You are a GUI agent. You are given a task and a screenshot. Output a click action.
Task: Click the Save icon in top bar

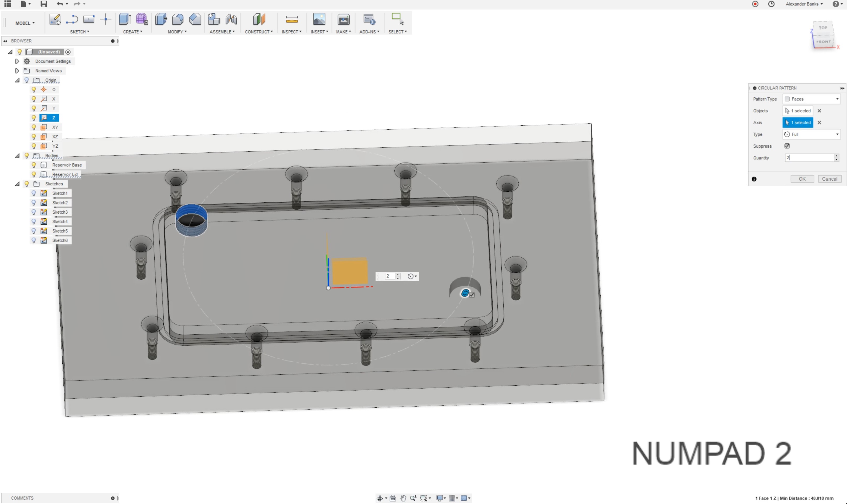[44, 4]
